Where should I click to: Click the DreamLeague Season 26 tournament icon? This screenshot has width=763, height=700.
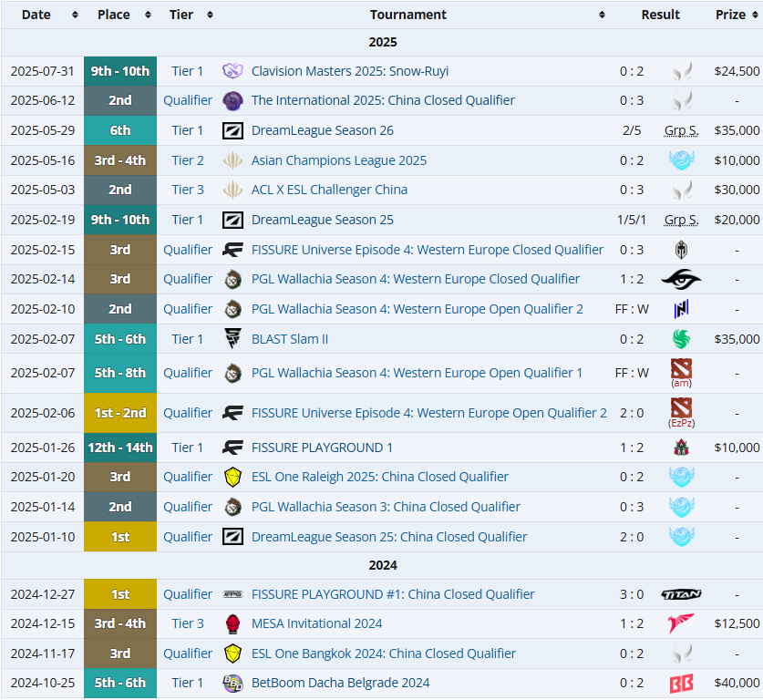pyautogui.click(x=232, y=130)
